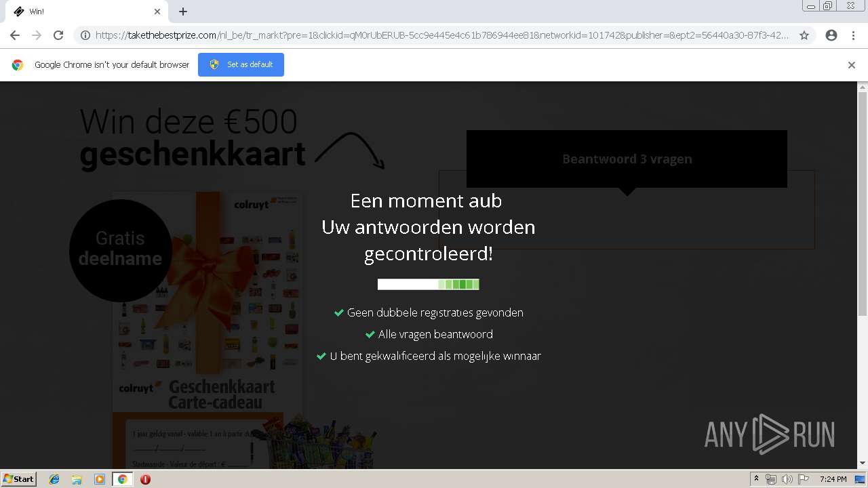Go back to the previous page
The width and height of the screenshot is (868, 488).
[x=15, y=35]
